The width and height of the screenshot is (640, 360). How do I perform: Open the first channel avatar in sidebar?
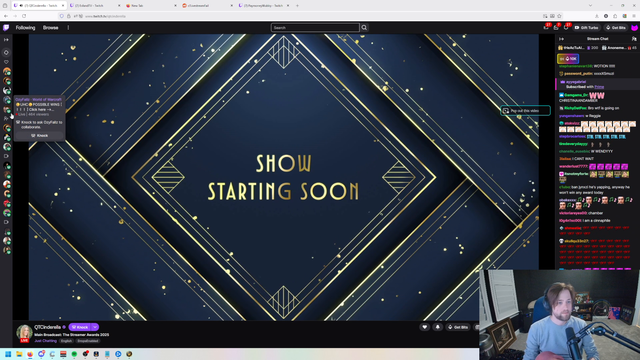coord(7,71)
